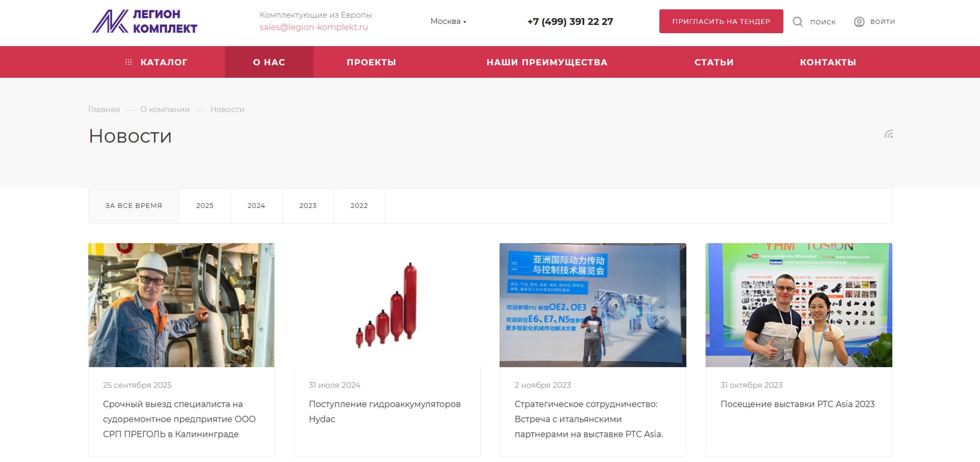Call the +7 (499) 391 22 27 number
The width and height of the screenshot is (980, 462).
570,22
